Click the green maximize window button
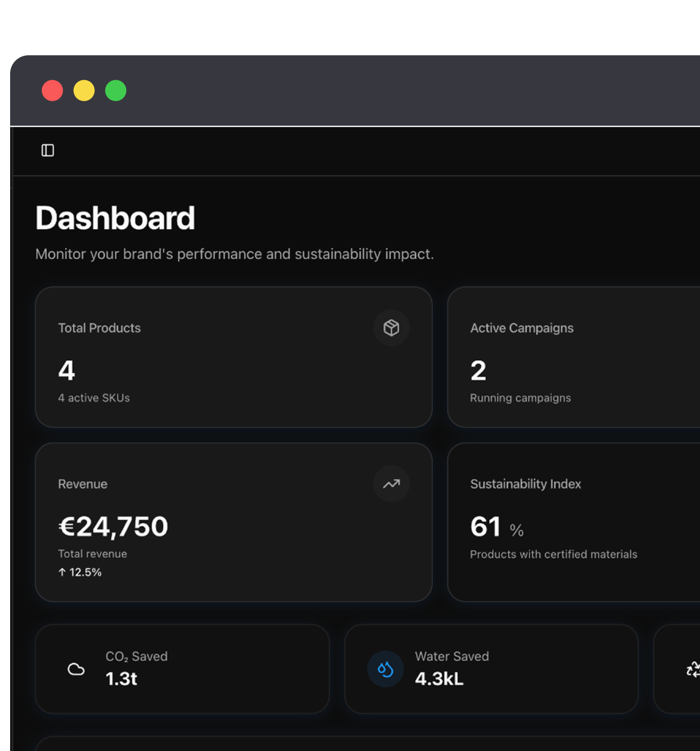This screenshot has width=700, height=751. [x=116, y=90]
